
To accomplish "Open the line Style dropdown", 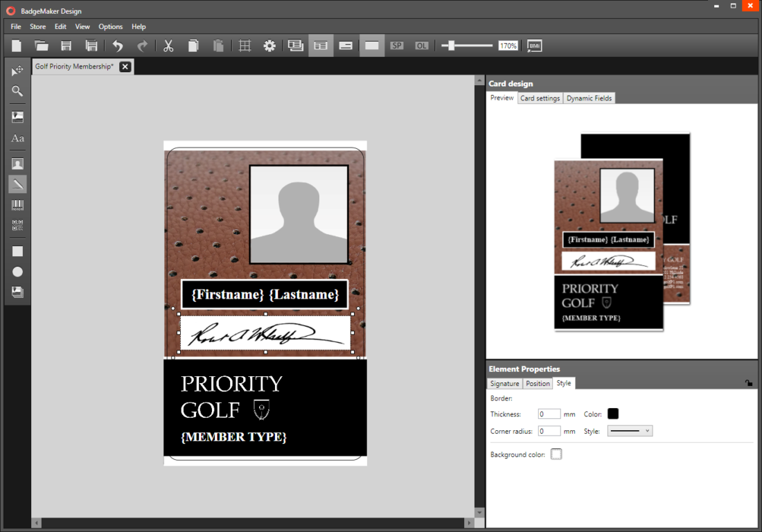I will tap(629, 430).
